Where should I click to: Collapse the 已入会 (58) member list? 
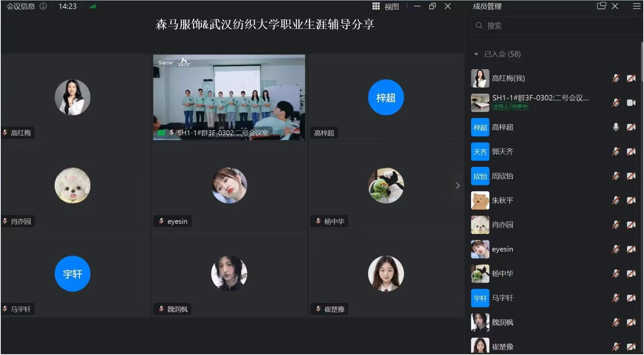[x=476, y=54]
